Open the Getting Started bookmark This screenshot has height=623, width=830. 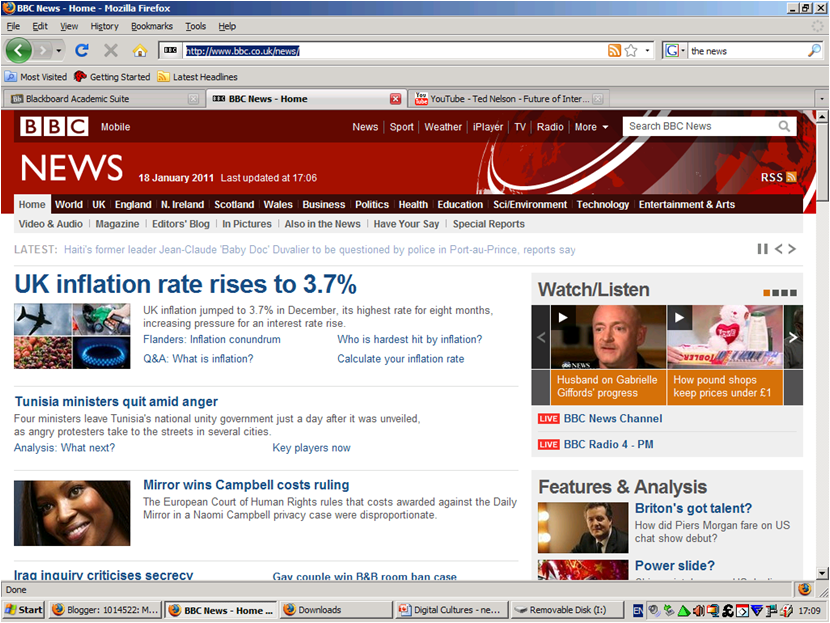tap(112, 77)
